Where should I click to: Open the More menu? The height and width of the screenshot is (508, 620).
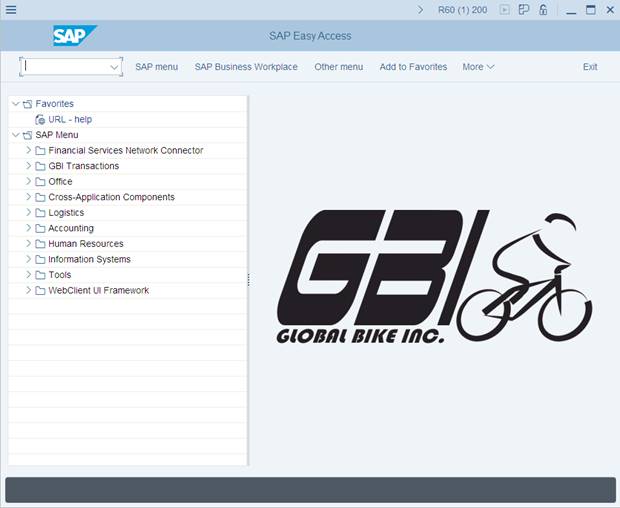click(x=478, y=67)
